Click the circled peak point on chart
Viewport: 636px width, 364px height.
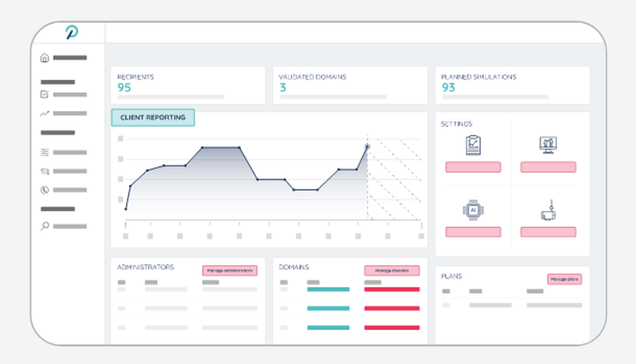tap(367, 146)
